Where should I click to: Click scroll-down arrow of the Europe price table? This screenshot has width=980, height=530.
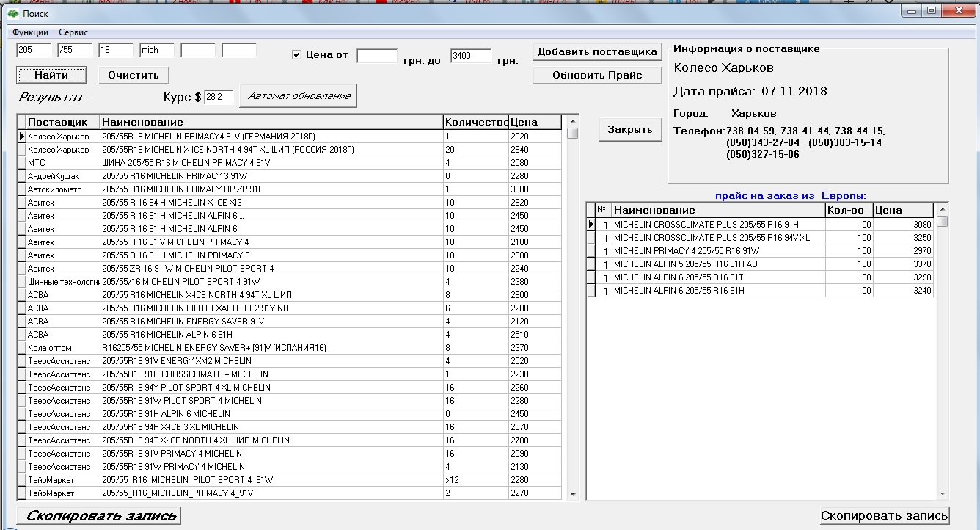(943, 495)
